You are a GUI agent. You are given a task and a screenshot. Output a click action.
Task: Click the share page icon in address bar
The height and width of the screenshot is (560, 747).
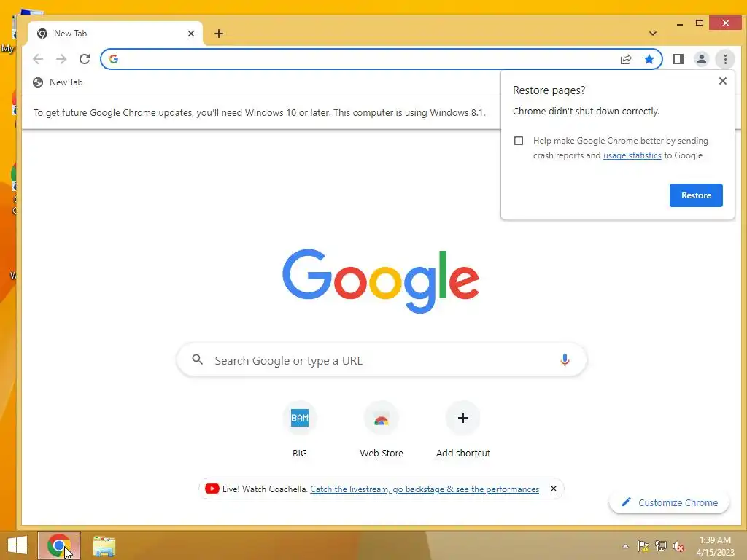(625, 59)
